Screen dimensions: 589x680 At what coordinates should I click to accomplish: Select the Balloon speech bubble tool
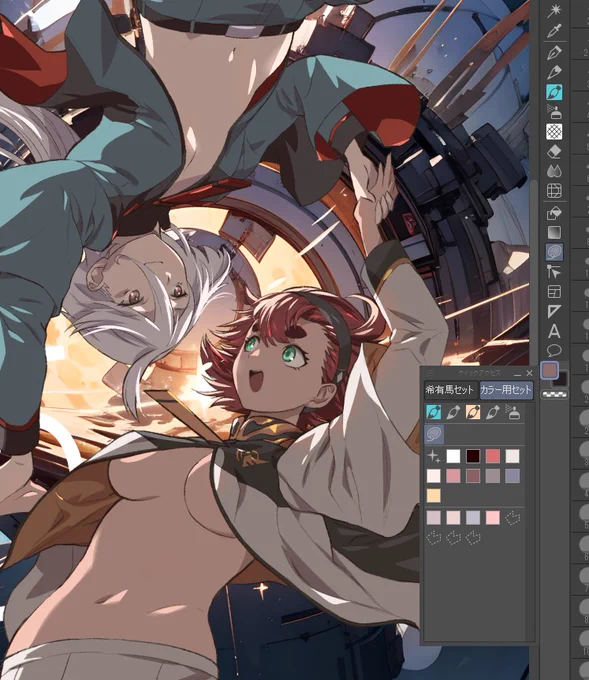554,350
